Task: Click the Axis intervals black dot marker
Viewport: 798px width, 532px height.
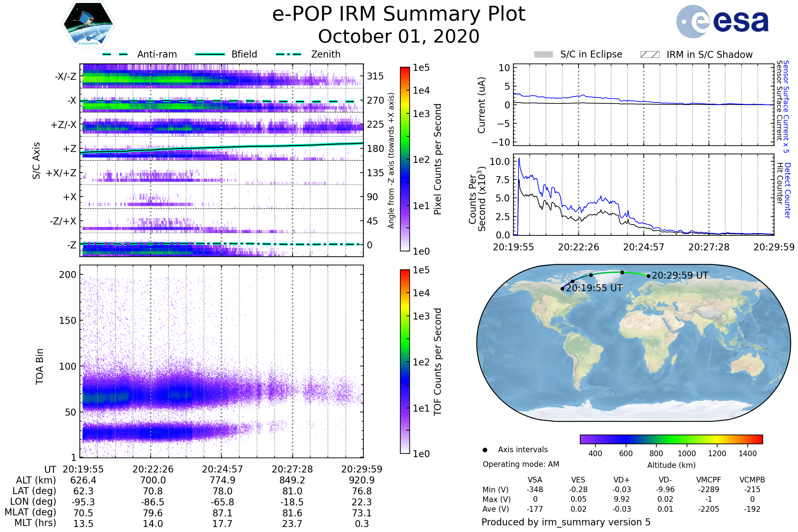Action: [485, 450]
